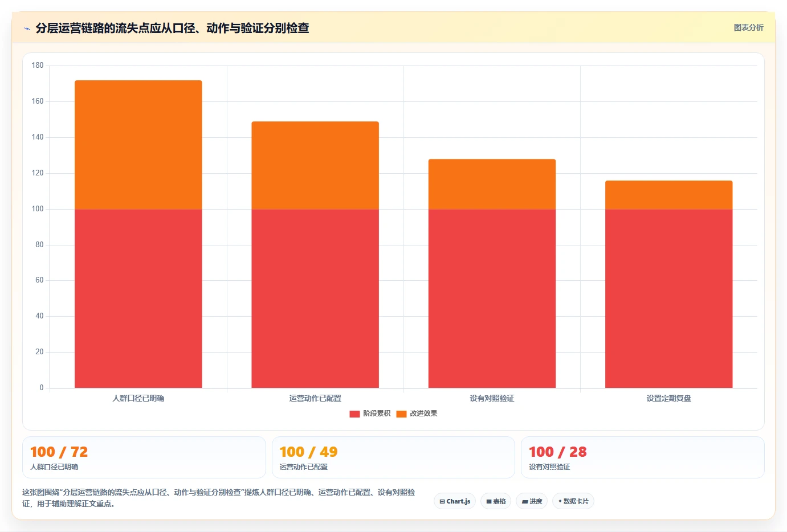This screenshot has height=532, width=787.
Task: Click the y-axis value 80
Action: (x=39, y=245)
